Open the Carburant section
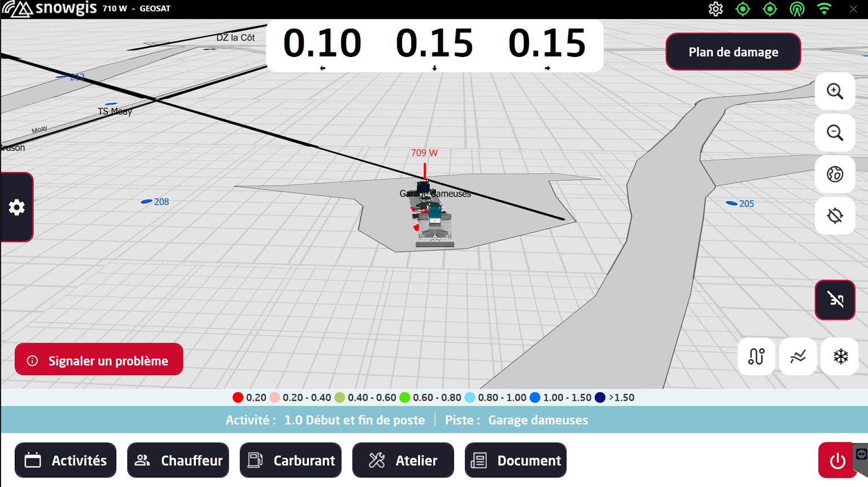The width and height of the screenshot is (868, 487). point(290,460)
